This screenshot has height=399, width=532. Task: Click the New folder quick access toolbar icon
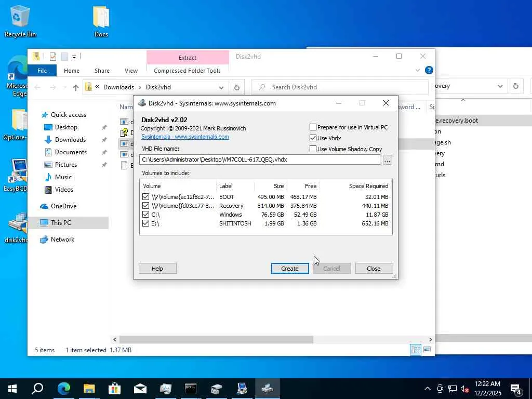64,56
